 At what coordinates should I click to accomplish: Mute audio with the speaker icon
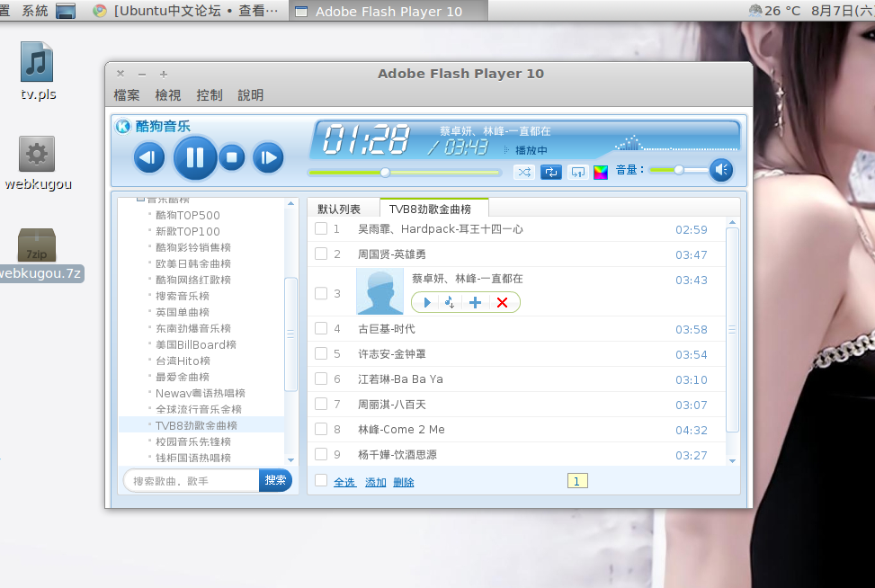click(x=721, y=170)
